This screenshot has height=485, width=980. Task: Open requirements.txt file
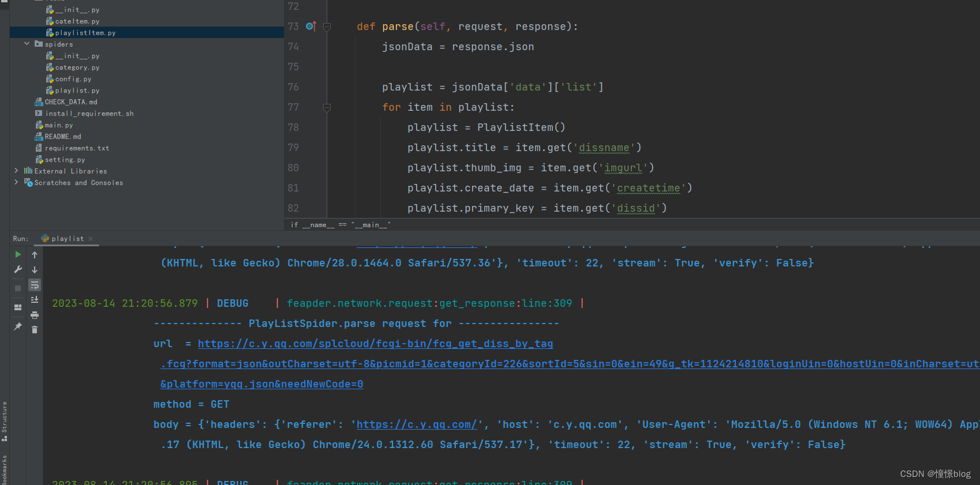[x=77, y=148]
